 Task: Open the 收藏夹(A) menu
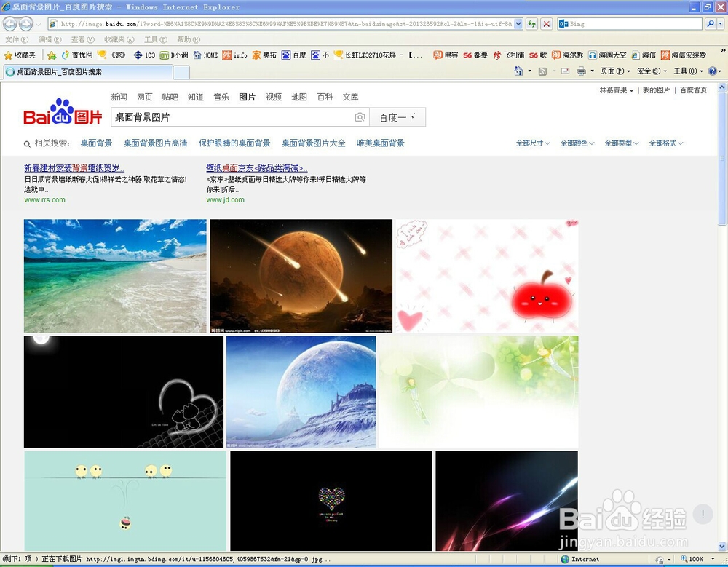119,40
